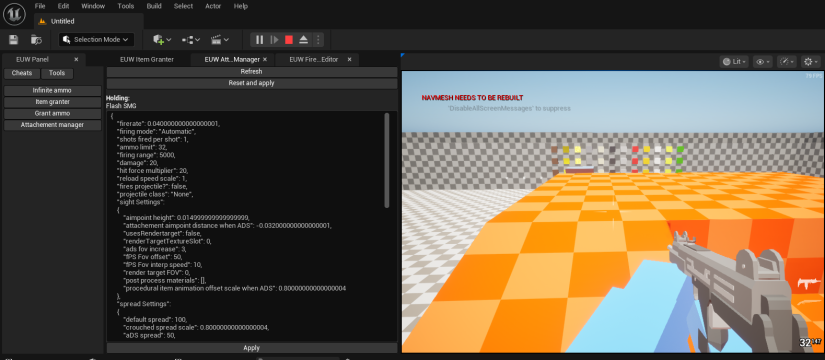Click the Apply button below the JSON
Screen dimensions: 825x360
251,348
